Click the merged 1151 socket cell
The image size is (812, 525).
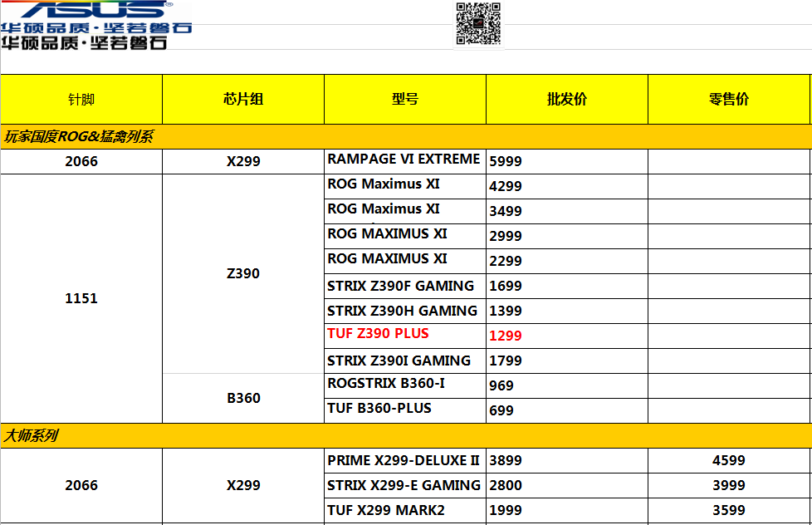[x=81, y=298]
